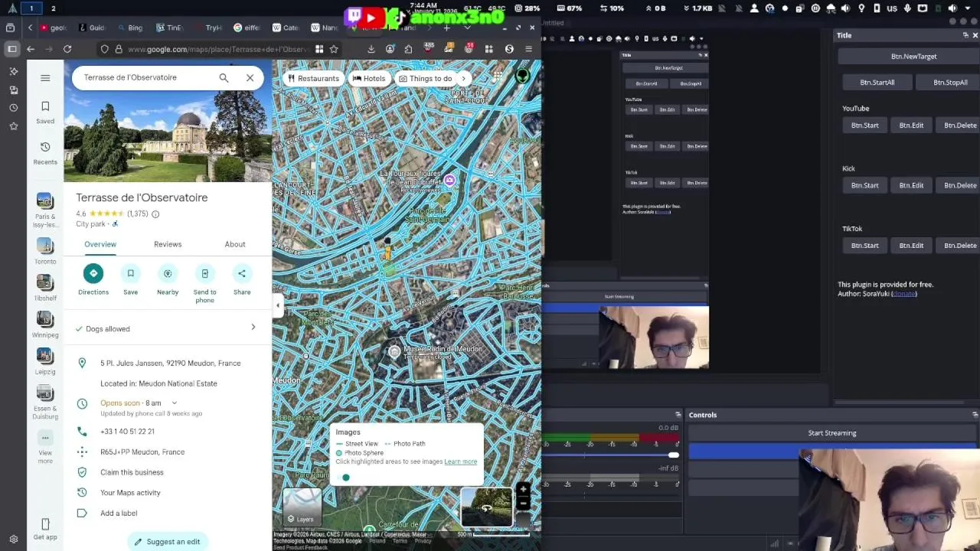Switch to the Bing browser tab
The width and height of the screenshot is (980, 551).
[x=129, y=28]
